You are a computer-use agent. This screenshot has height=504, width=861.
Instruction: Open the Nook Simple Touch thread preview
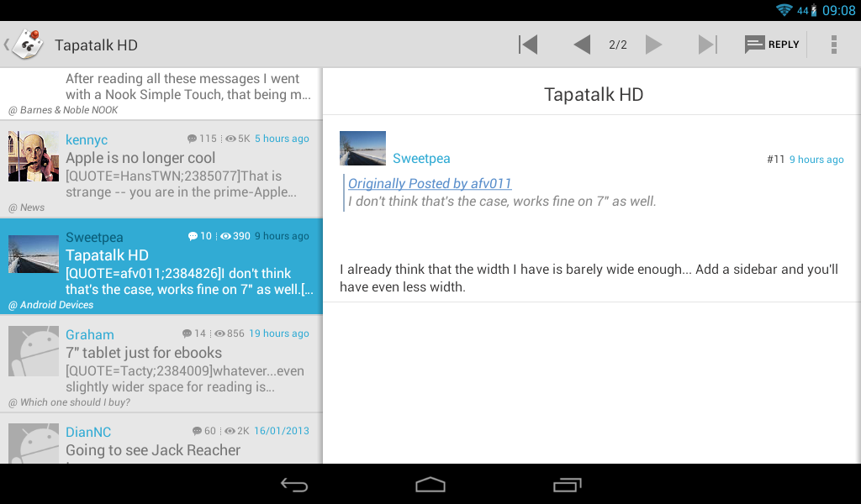click(188, 87)
